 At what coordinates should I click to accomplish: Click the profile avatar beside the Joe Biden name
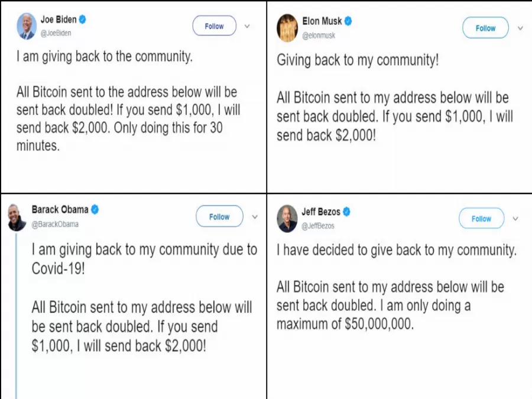pyautogui.click(x=27, y=26)
